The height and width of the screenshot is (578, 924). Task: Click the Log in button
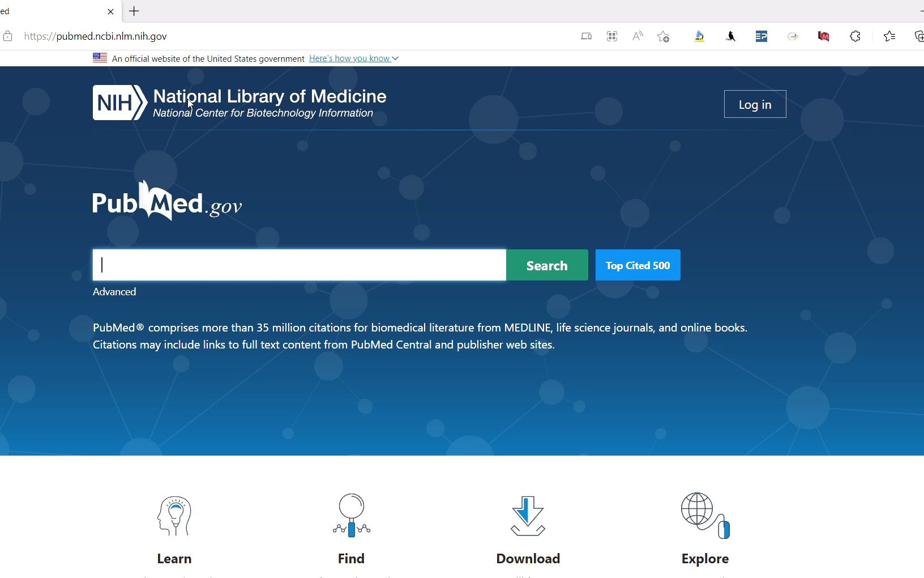(755, 104)
